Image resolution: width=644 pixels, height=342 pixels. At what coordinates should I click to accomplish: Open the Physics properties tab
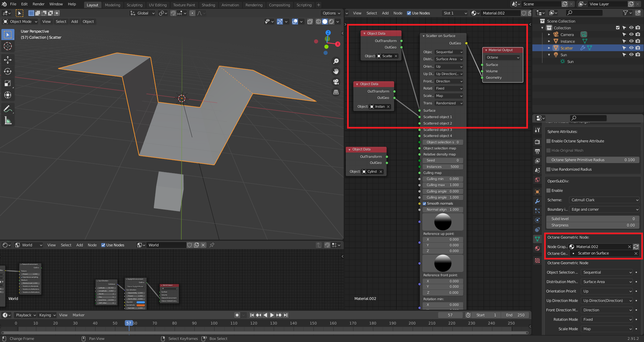537,220
